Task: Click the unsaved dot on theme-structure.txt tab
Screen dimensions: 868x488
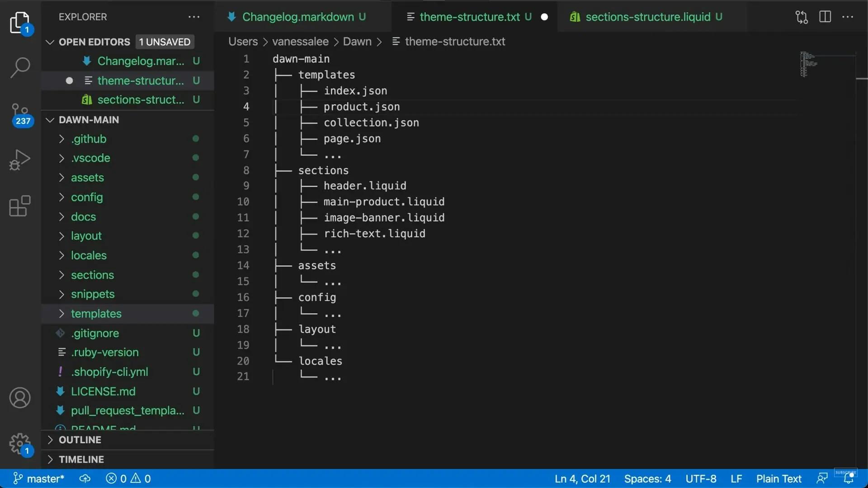Action: tap(544, 17)
